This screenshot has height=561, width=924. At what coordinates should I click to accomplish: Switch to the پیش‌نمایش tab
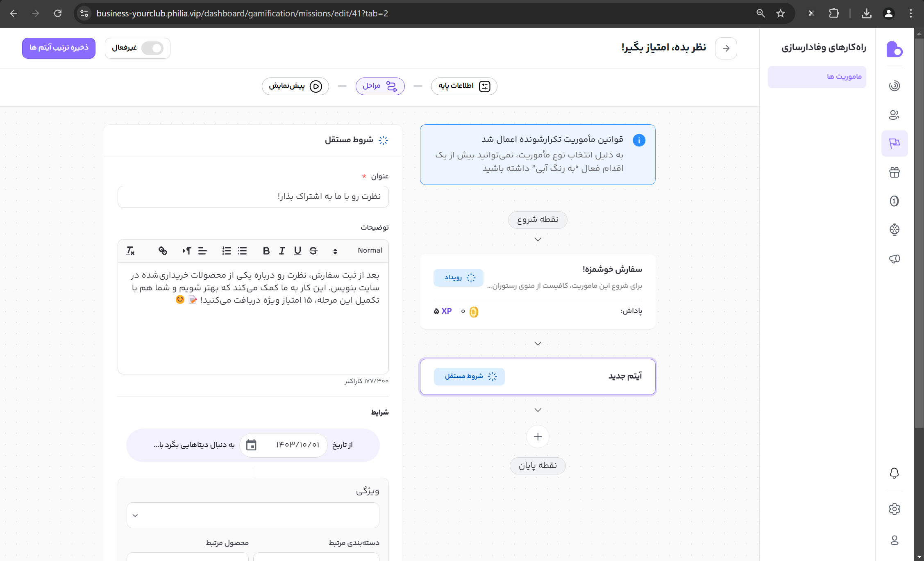pyautogui.click(x=295, y=86)
